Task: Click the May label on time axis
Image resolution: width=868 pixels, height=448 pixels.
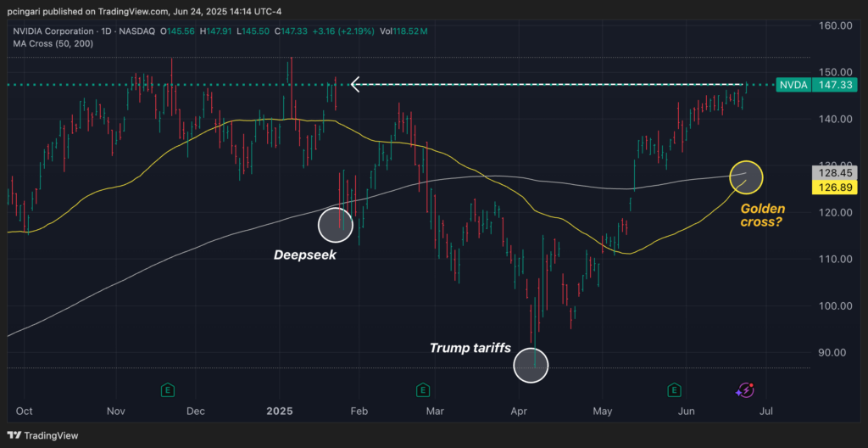Action: [603, 412]
